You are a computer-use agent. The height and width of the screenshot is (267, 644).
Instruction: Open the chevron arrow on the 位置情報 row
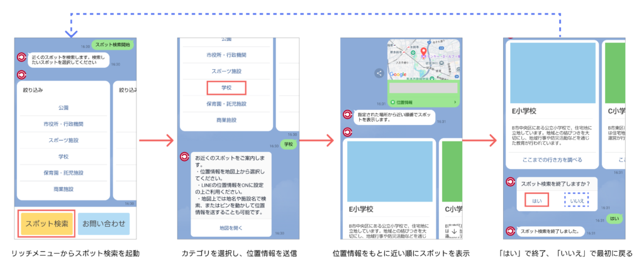tap(455, 101)
